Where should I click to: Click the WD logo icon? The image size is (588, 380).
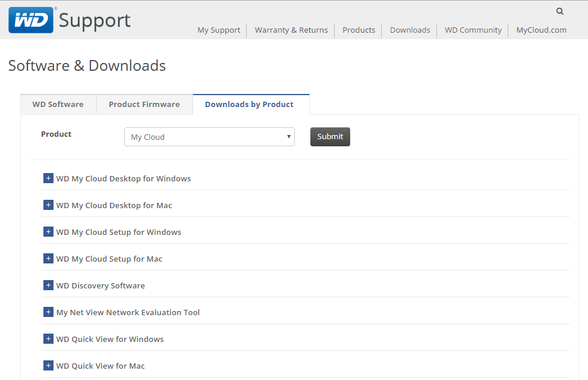click(31, 20)
